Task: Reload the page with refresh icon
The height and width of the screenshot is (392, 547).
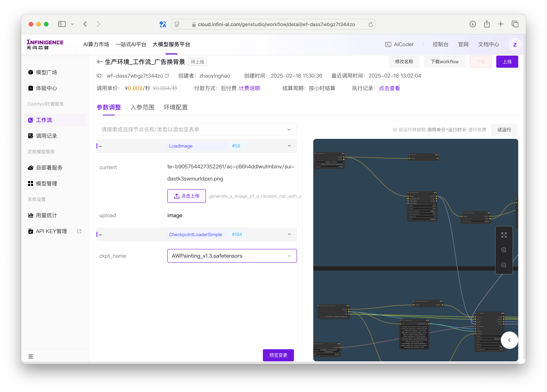Action: (x=371, y=24)
